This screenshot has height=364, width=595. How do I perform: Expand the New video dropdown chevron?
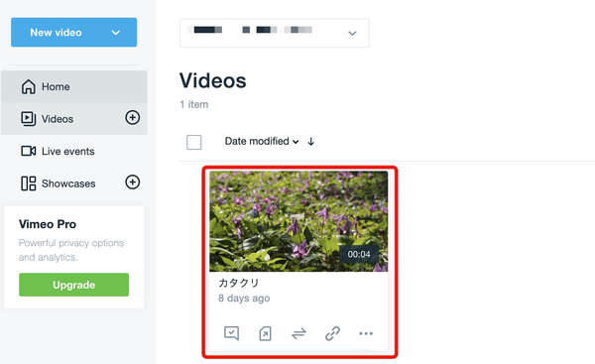(116, 33)
